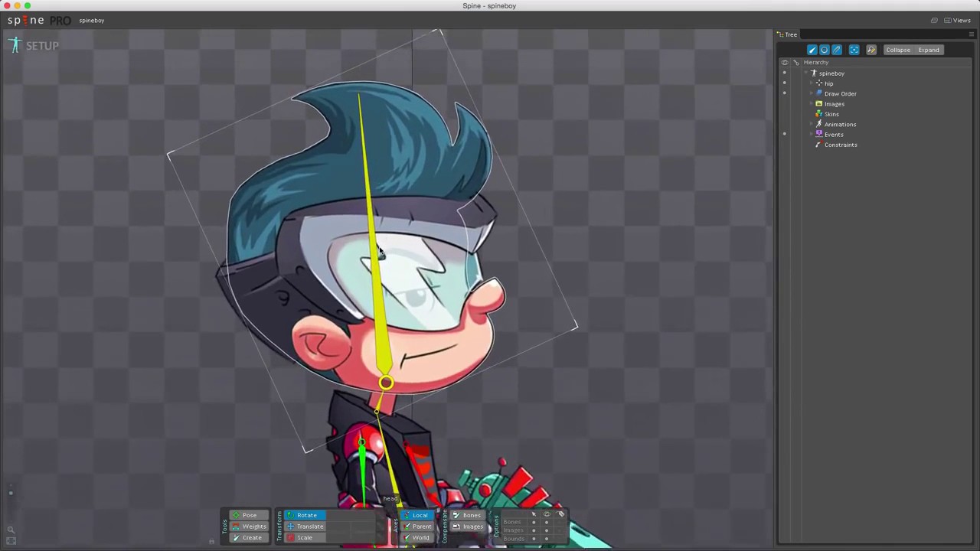Click the yellow head bone origin circle
980x551 pixels.
pyautogui.click(x=386, y=382)
